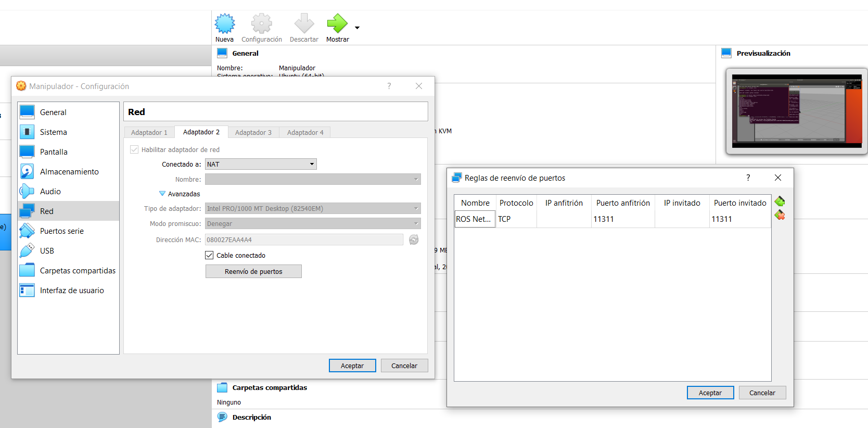The width and height of the screenshot is (868, 428).
Task: Click Aceptar in Manipulador Configuración dialog
Action: (x=352, y=366)
